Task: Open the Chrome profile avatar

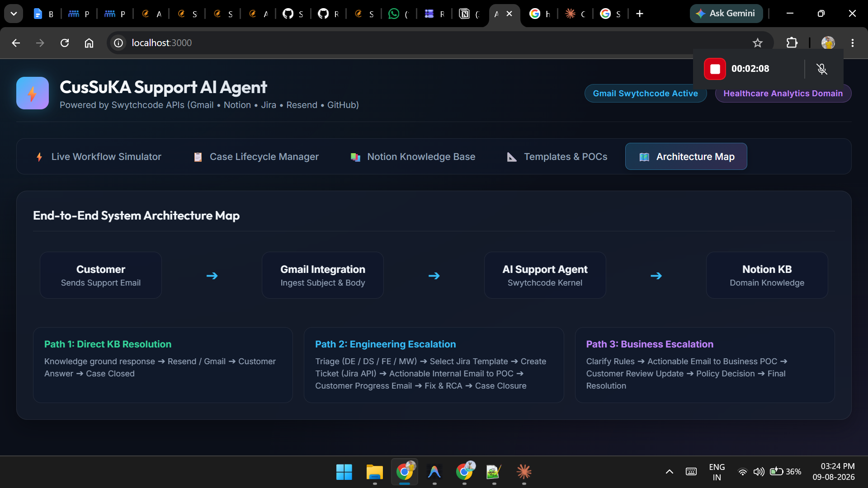Action: [x=828, y=43]
